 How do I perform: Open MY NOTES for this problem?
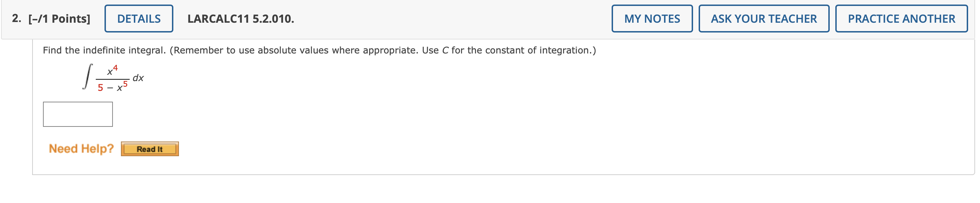pos(651,18)
